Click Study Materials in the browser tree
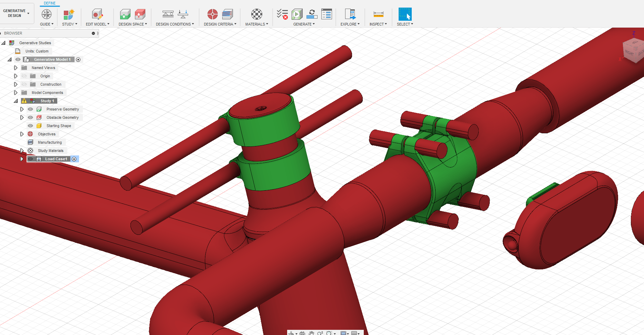The width and height of the screenshot is (644, 335). point(50,150)
